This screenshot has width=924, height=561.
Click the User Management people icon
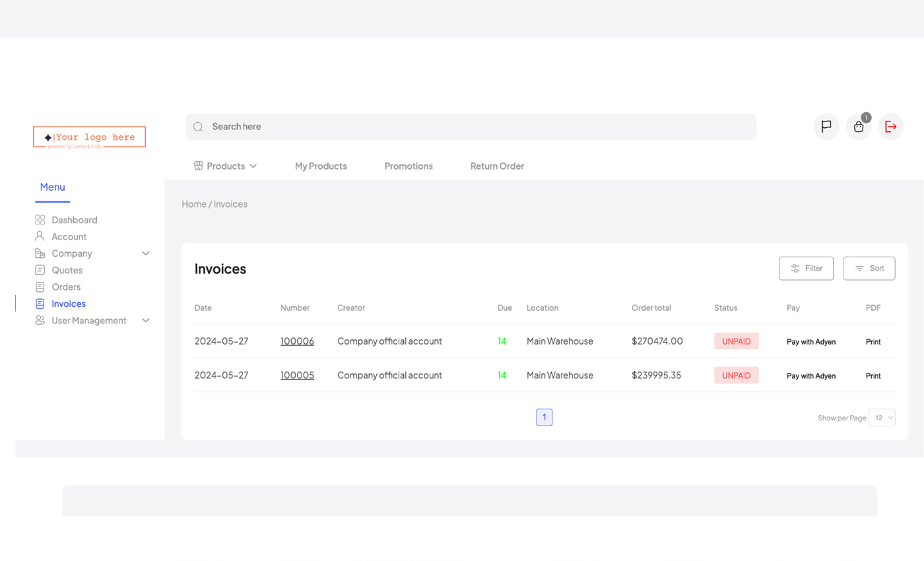point(40,321)
